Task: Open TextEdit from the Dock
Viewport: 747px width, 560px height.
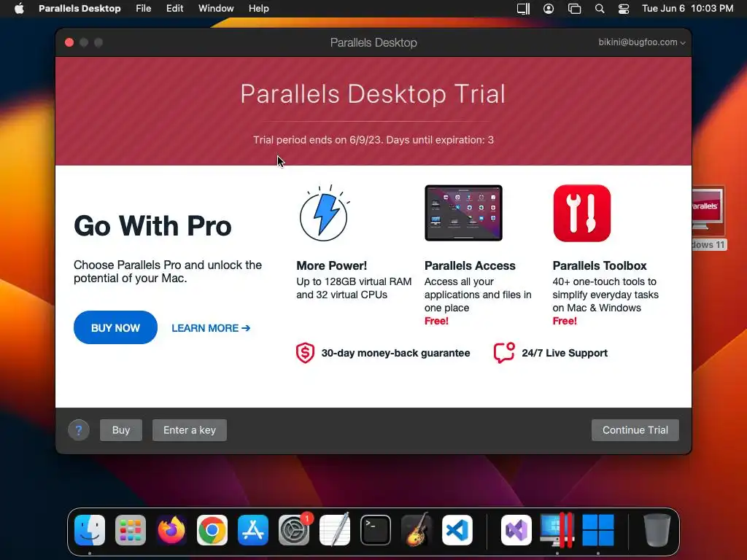Action: tap(335, 530)
